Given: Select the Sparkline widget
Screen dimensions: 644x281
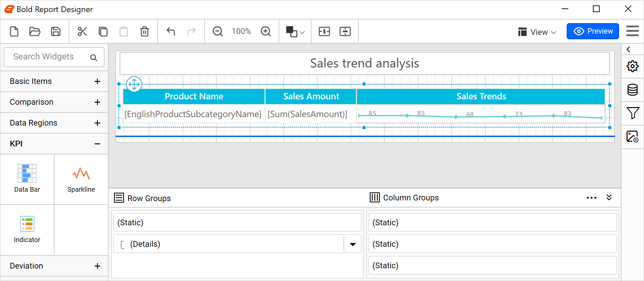Looking at the screenshot, I should coord(81,179).
